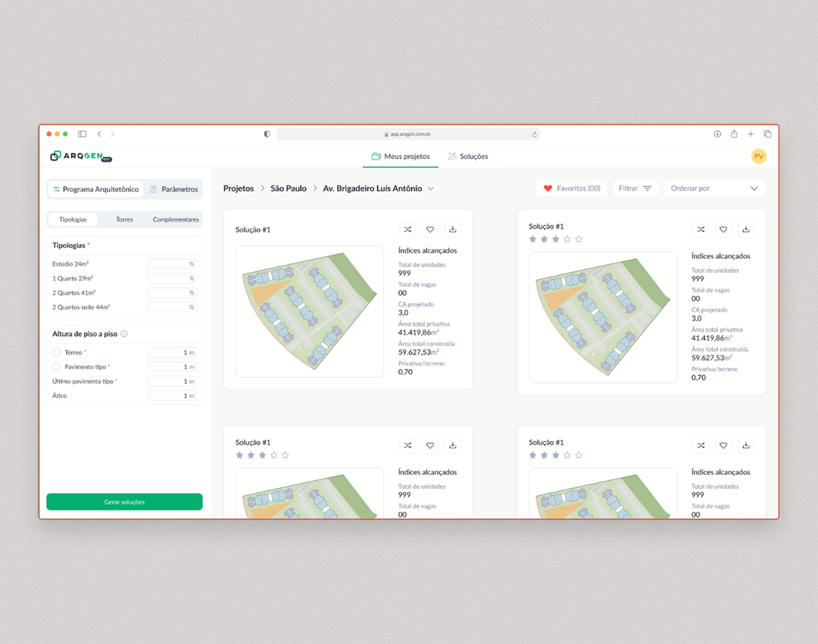Click shuffle icon on bottom-right Solução card

pyautogui.click(x=700, y=445)
